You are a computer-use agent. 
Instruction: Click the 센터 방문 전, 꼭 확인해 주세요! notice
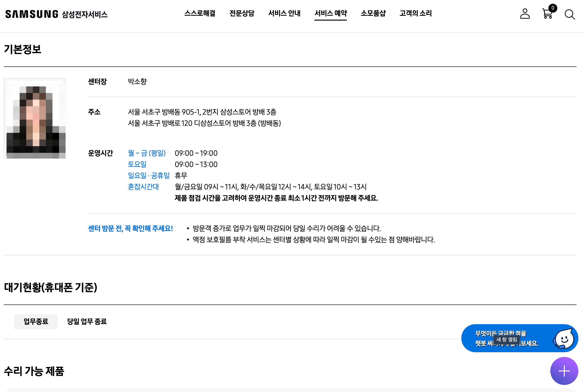coord(130,228)
